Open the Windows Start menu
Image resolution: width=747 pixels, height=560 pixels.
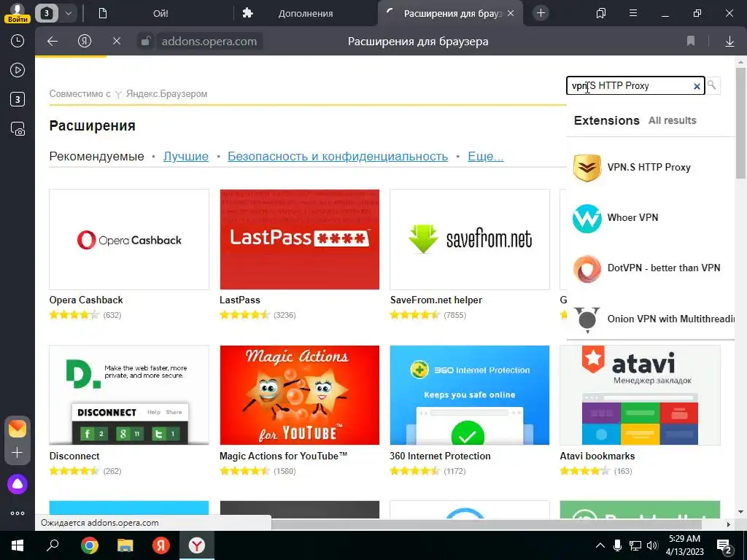point(18,545)
